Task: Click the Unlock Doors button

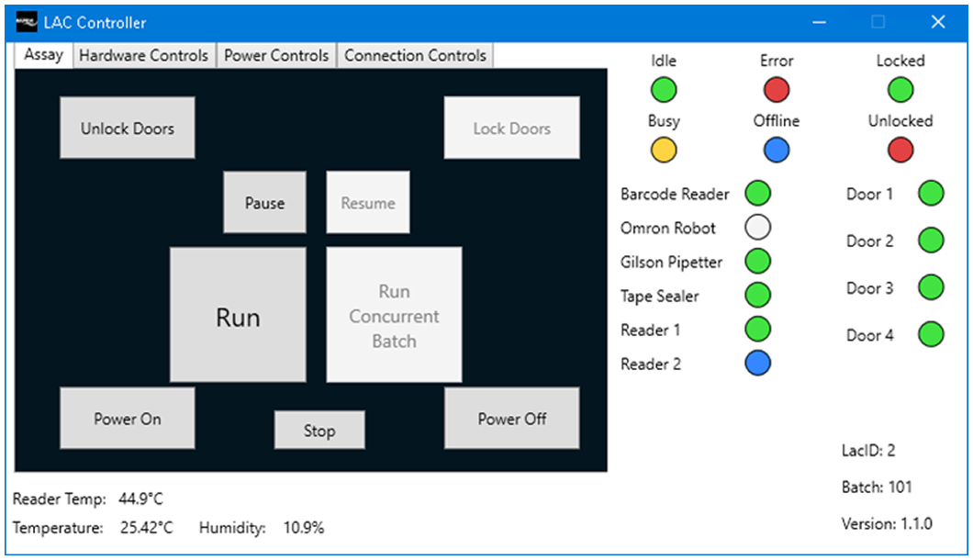Action: pos(128,129)
